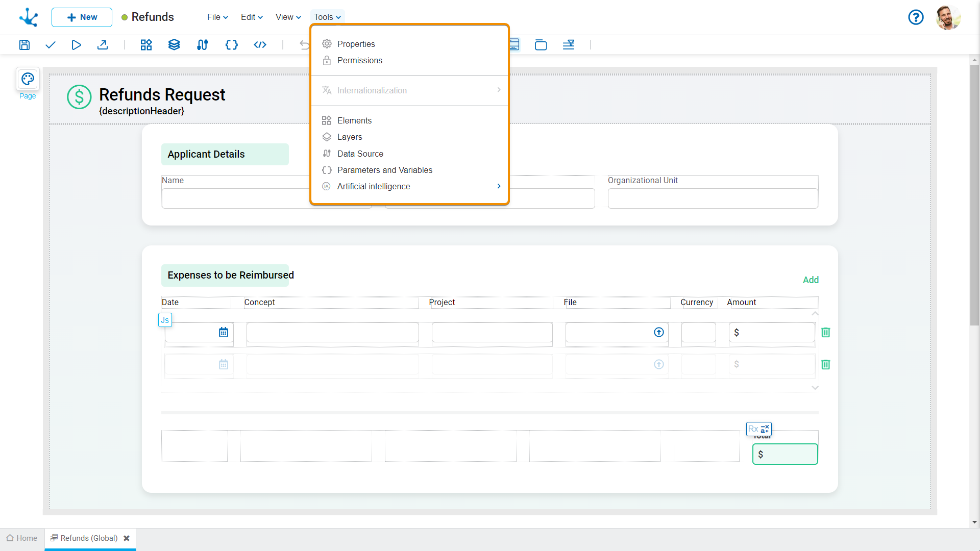Click the Add button for expenses row
This screenshot has width=980, height=551.
811,280
